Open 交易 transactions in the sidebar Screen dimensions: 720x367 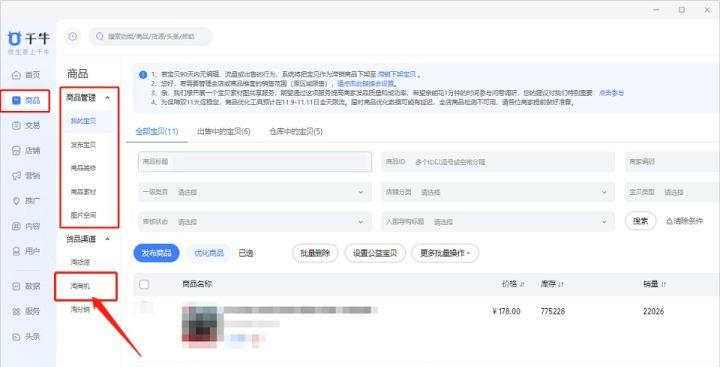coord(26,125)
